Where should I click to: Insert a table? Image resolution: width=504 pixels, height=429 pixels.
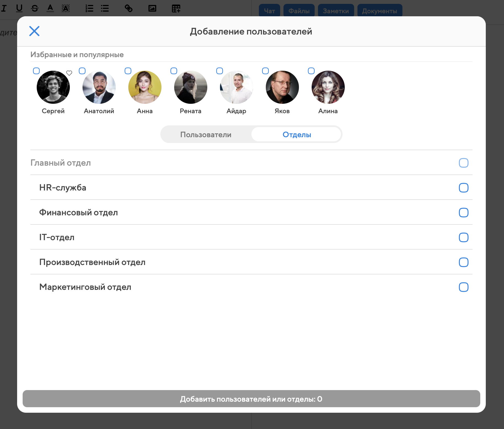(176, 8)
